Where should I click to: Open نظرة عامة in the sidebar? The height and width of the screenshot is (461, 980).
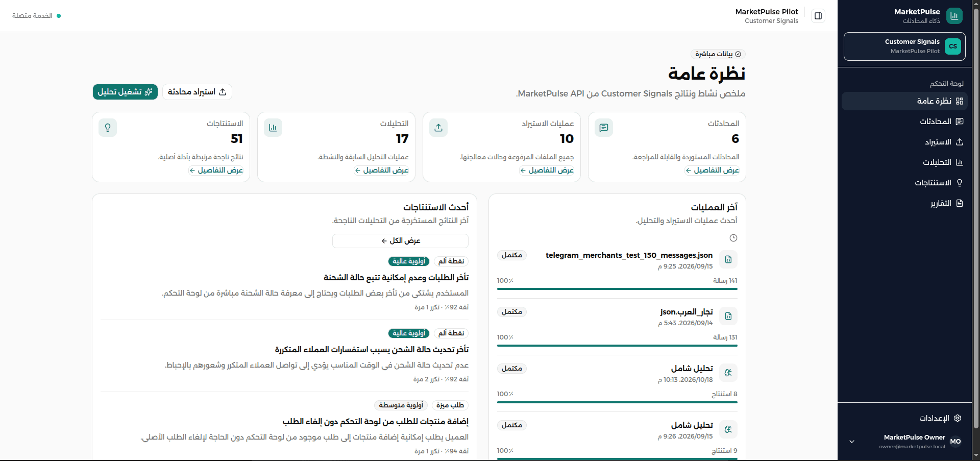pos(904,101)
